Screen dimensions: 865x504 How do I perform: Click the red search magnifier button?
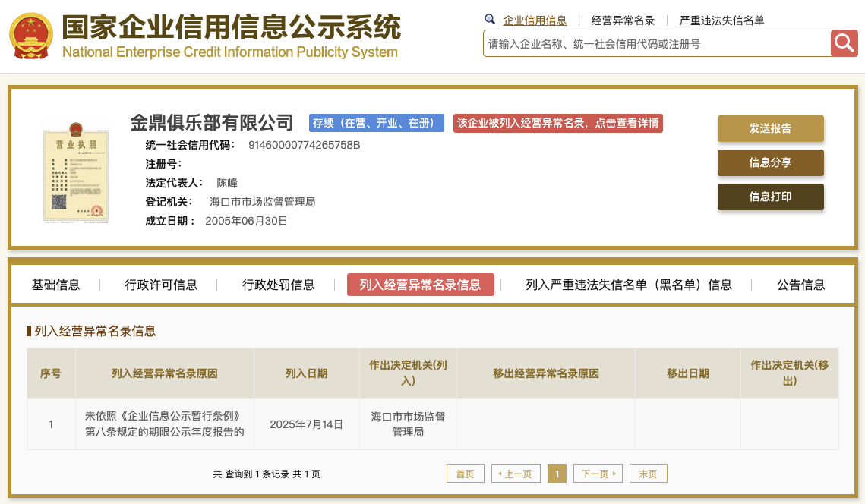pos(844,43)
